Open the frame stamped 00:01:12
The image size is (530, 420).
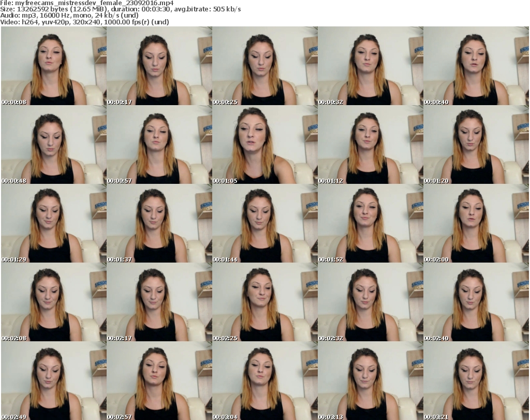(370, 144)
